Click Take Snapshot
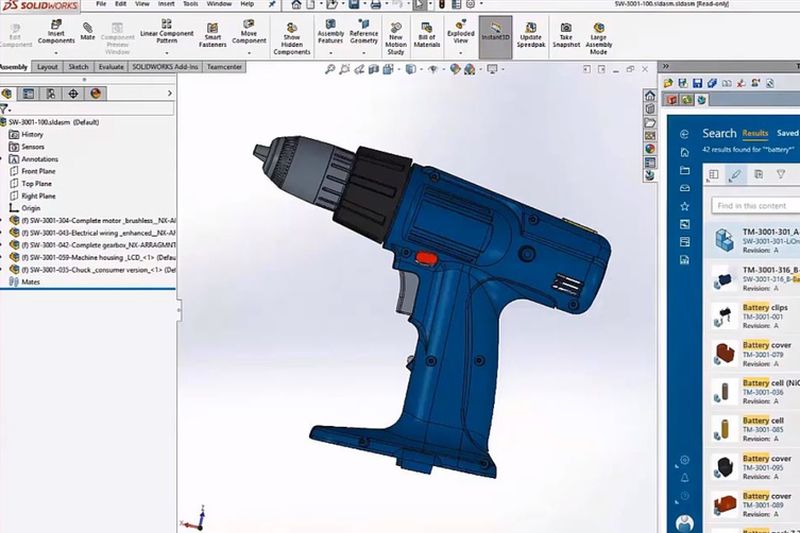 click(566, 35)
